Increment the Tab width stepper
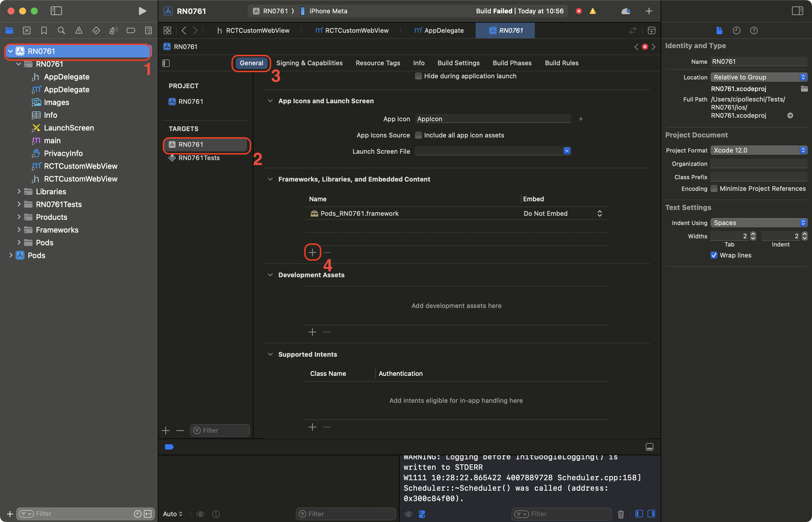 point(753,234)
